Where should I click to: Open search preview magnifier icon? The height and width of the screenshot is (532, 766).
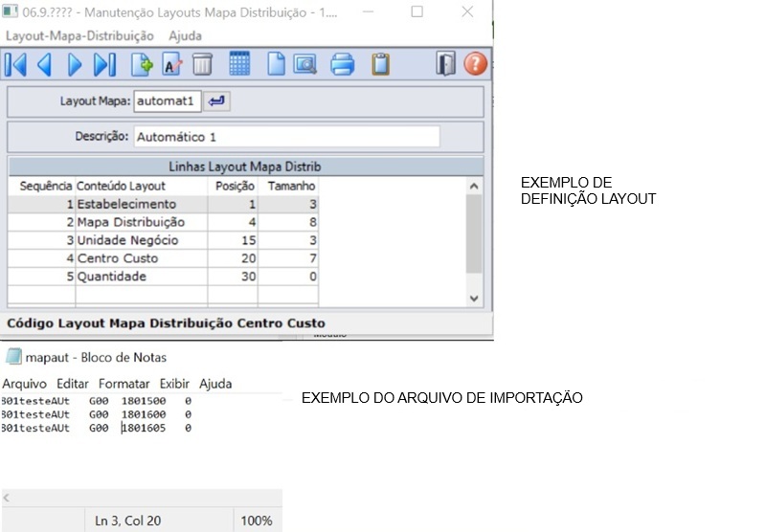pyautogui.click(x=304, y=64)
